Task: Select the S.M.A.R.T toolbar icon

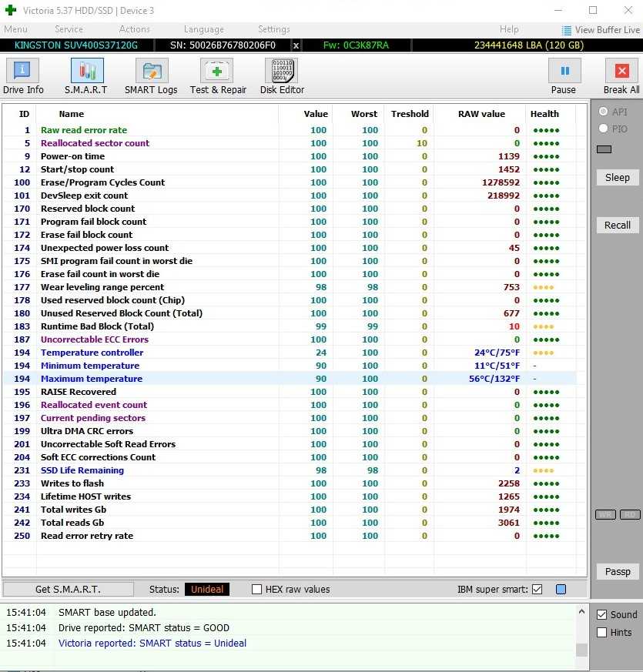Action: click(86, 72)
